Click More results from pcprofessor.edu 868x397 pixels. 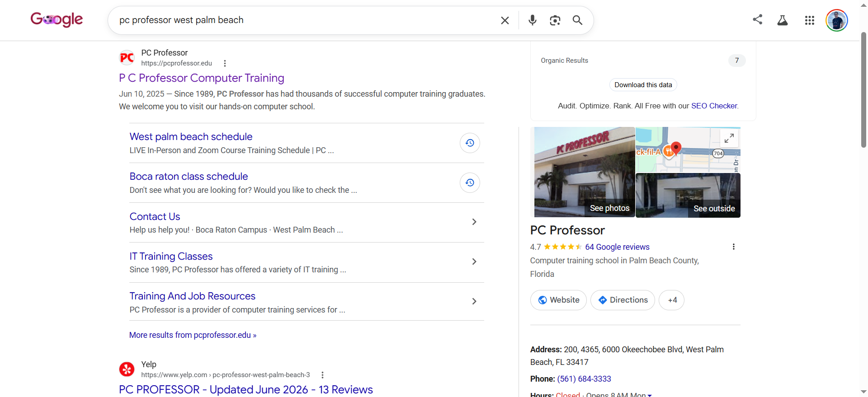point(193,335)
